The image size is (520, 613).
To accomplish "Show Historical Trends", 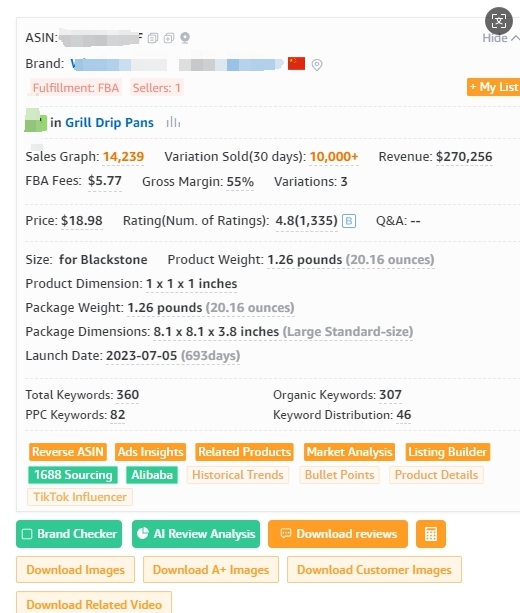I will [238, 475].
